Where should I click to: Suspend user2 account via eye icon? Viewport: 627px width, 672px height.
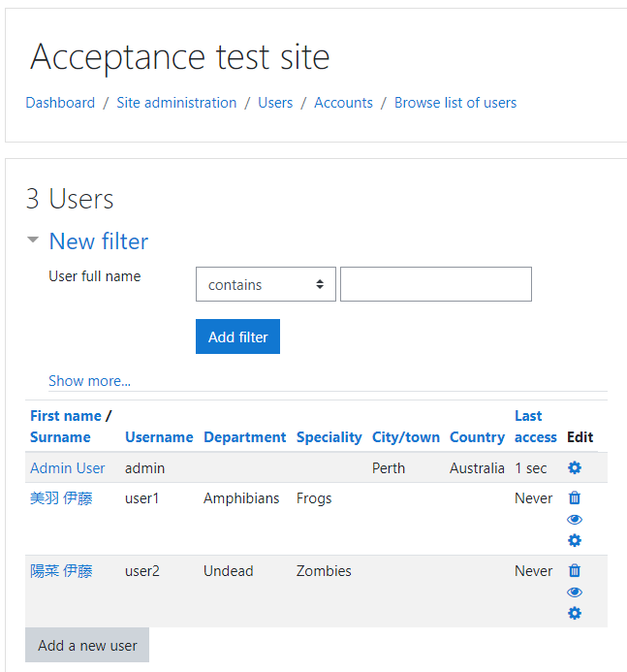click(x=575, y=592)
